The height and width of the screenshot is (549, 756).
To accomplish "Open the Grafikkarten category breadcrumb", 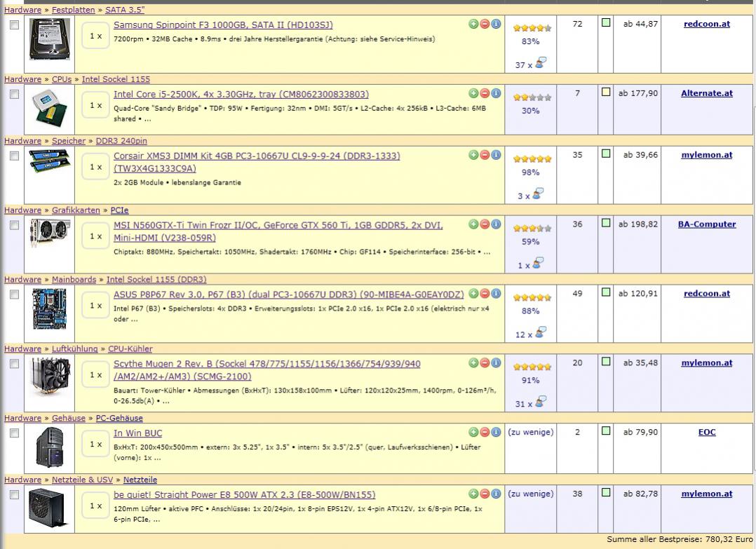I will pyautogui.click(x=76, y=210).
